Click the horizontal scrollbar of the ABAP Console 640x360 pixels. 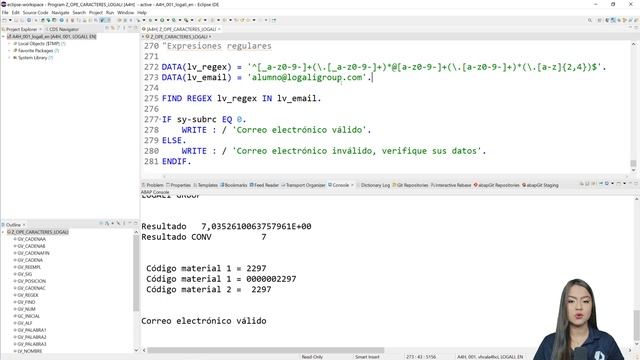[x=265, y=350]
